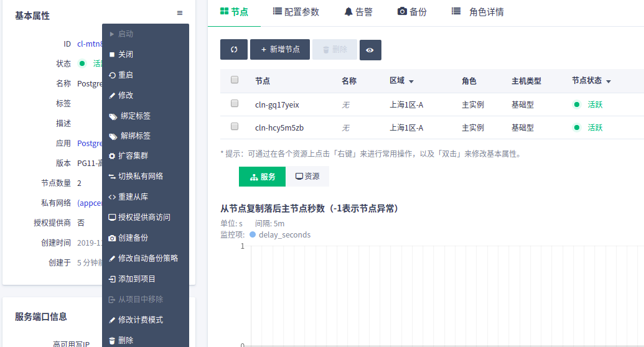Check the box for node cln-gq17yeix

235,103
